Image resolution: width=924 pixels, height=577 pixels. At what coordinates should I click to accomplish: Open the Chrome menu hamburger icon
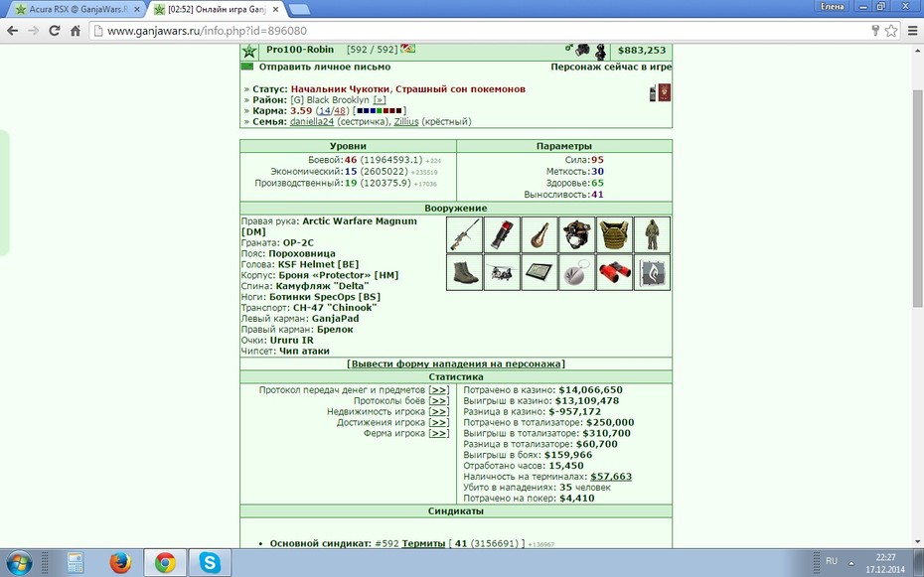click(x=913, y=31)
